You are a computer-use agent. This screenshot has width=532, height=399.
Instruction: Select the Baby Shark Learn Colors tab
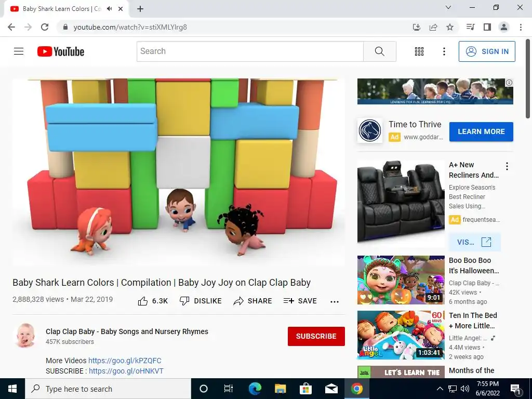62,9
